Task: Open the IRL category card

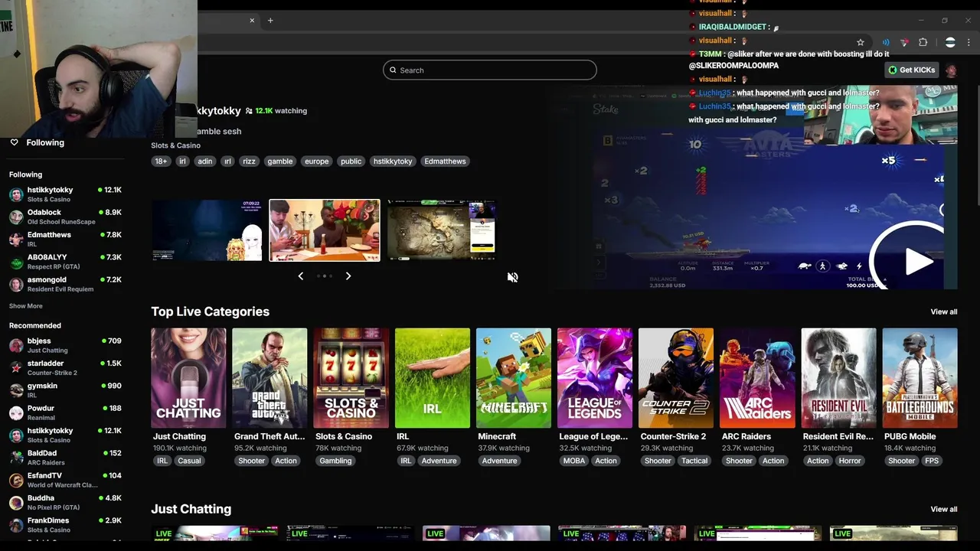Action: pyautogui.click(x=433, y=378)
